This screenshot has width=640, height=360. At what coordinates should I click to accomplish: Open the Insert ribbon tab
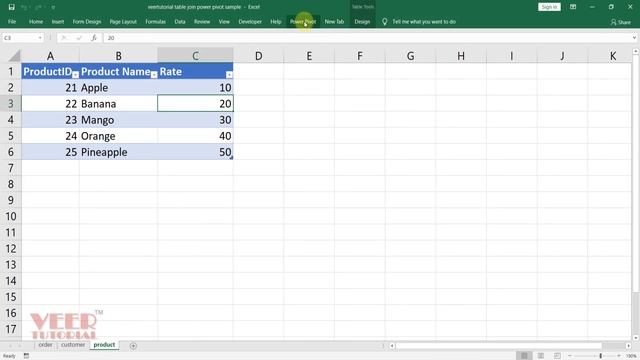pyautogui.click(x=58, y=22)
